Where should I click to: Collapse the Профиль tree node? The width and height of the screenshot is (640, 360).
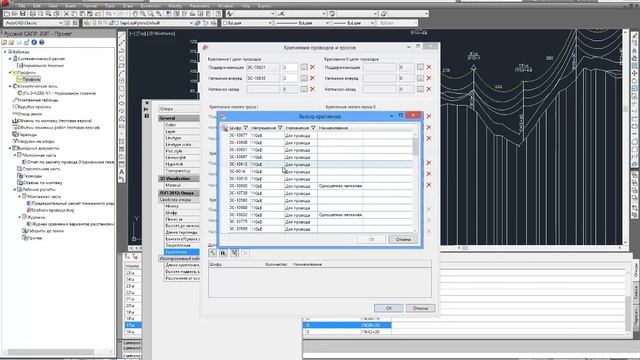[x=10, y=72]
